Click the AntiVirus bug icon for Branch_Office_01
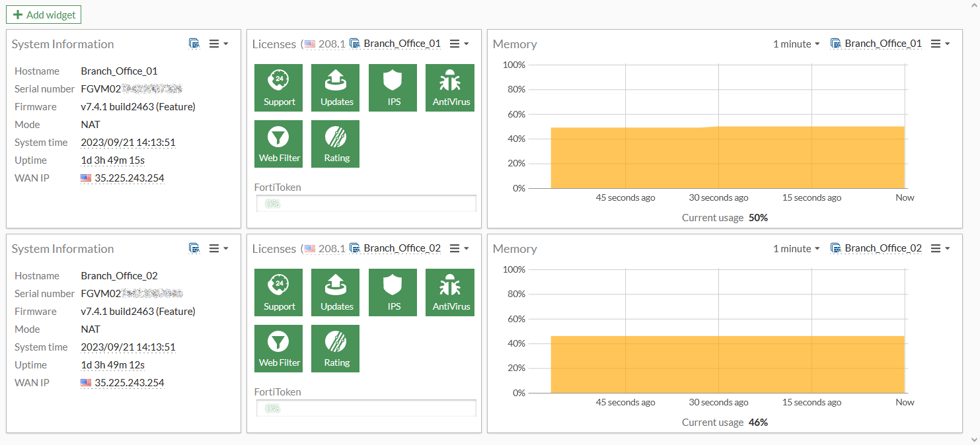The height and width of the screenshot is (445, 980). pyautogui.click(x=450, y=87)
